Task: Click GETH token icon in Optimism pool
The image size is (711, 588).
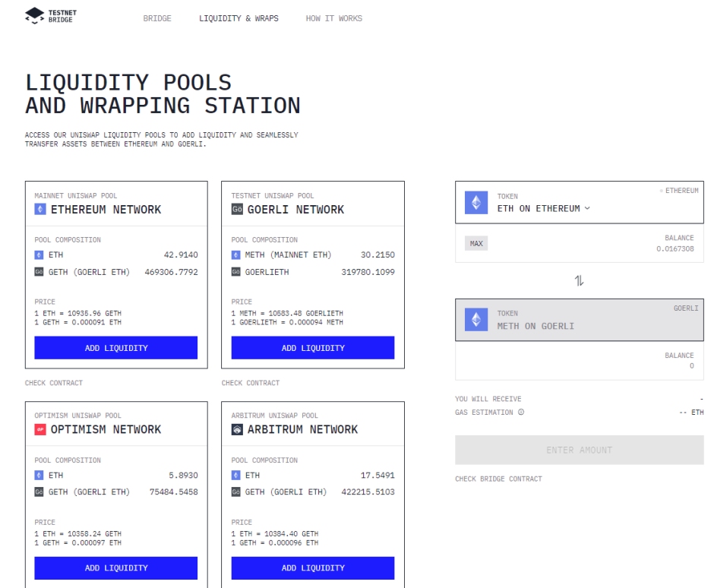Action: click(39, 492)
